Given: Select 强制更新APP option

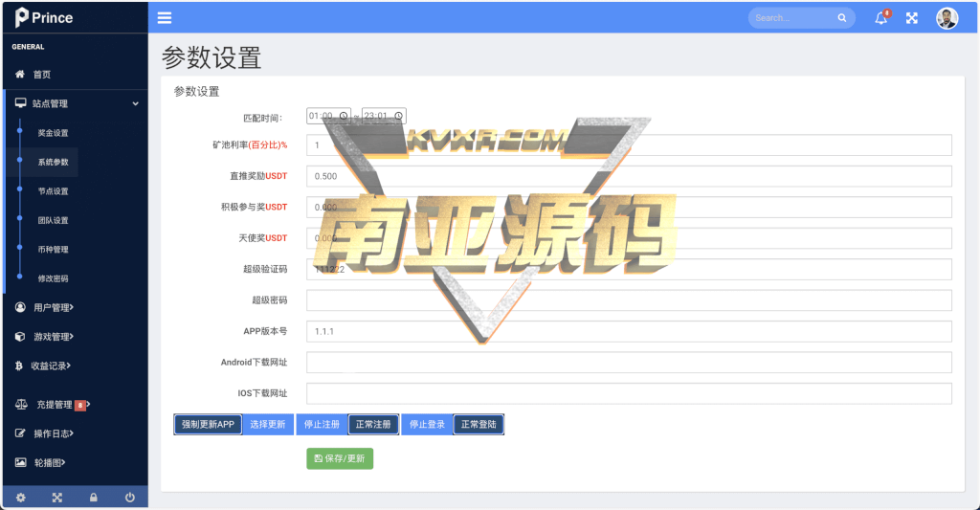Looking at the screenshot, I should tap(208, 425).
